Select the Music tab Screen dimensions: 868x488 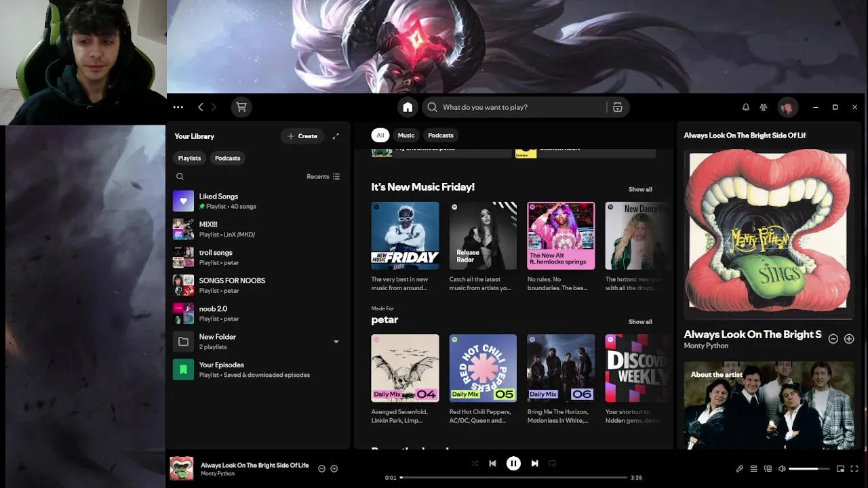[x=406, y=135]
